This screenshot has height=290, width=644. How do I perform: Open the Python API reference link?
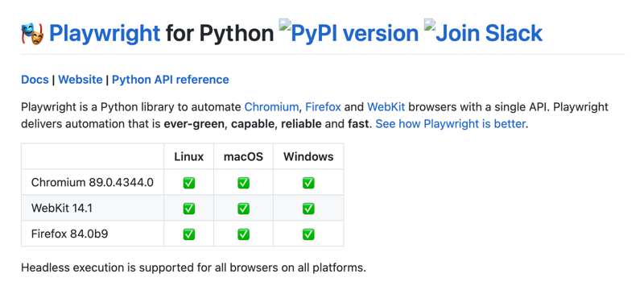pyautogui.click(x=171, y=79)
